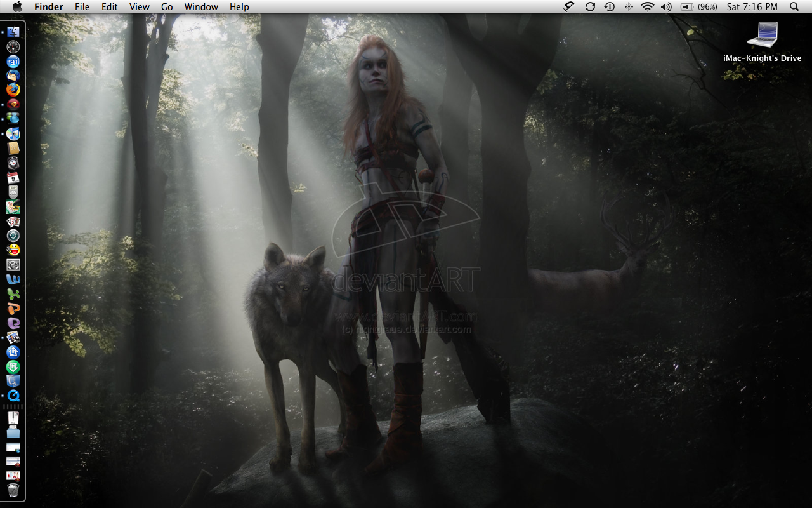
Task: Open the Apple menu
Action: point(17,6)
